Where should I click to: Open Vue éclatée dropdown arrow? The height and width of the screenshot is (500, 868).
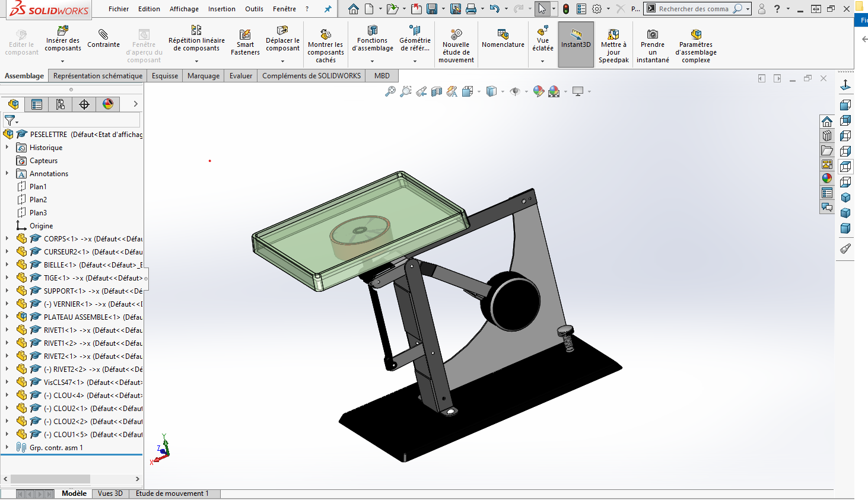tap(542, 61)
